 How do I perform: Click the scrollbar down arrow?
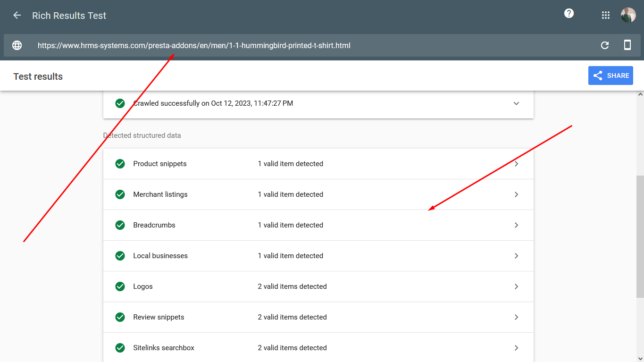[640, 358]
